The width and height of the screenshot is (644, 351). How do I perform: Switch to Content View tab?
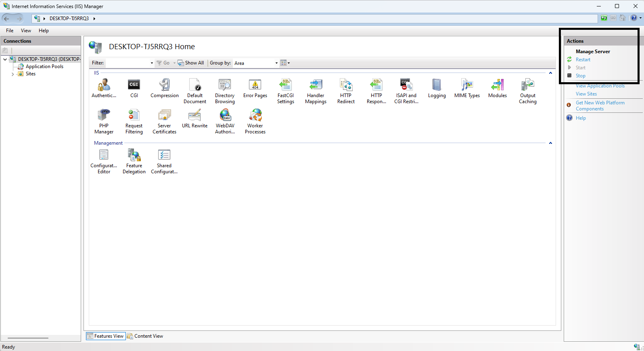[145, 336]
